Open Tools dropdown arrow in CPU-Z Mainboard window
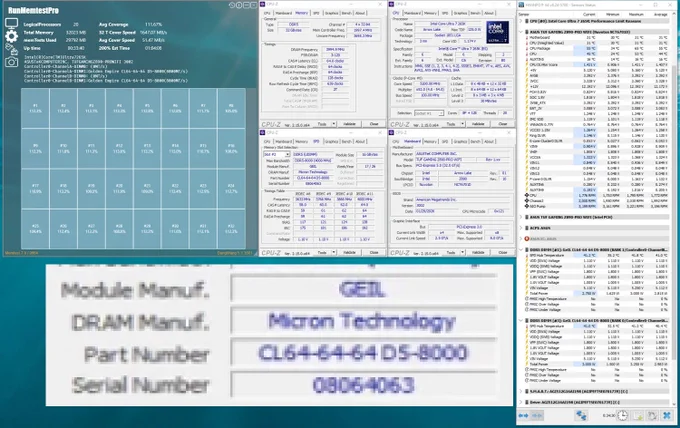 pos(462,252)
